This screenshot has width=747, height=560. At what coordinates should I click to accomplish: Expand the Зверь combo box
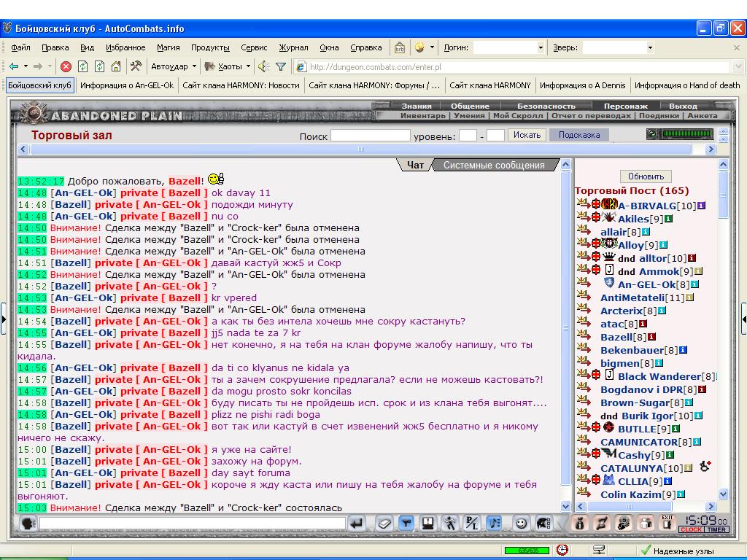coord(650,47)
